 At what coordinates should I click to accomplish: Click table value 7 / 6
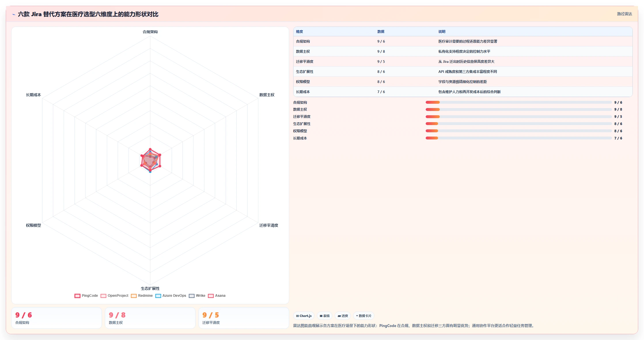click(x=381, y=92)
